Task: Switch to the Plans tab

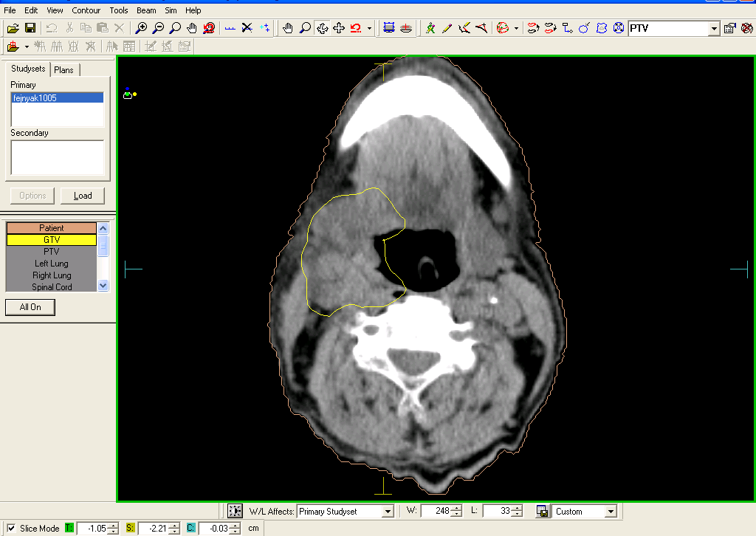Action: pyautogui.click(x=63, y=70)
